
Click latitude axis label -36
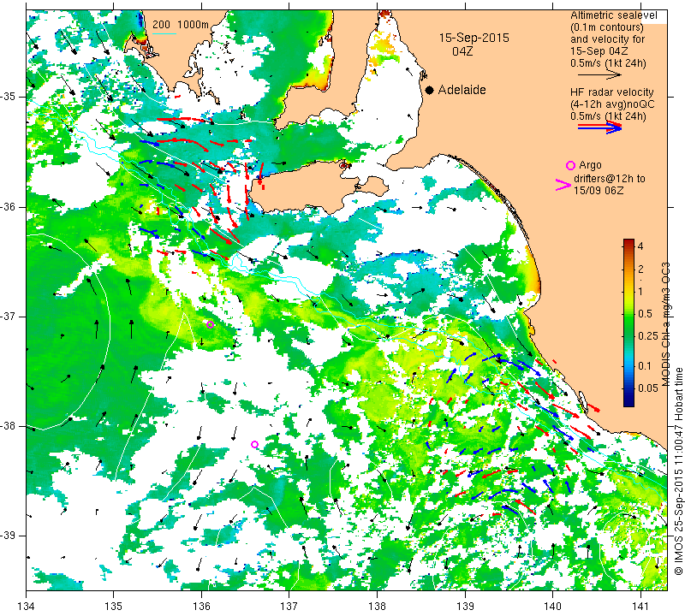(9, 207)
